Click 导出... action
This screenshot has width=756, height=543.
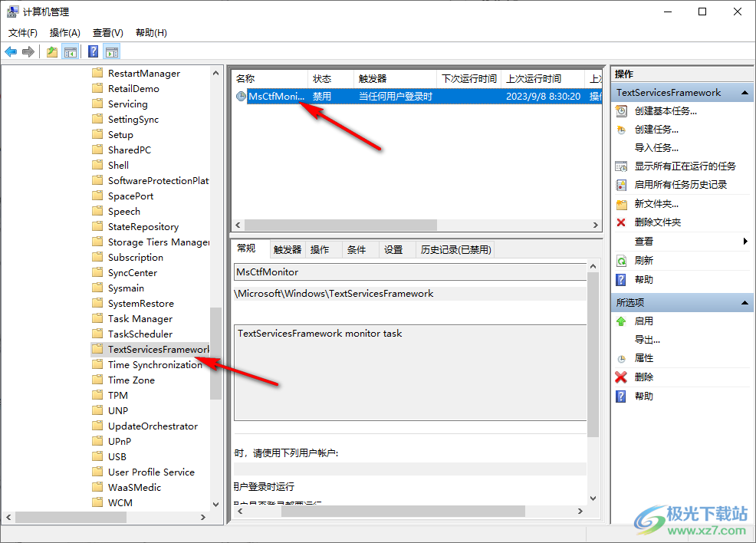pos(647,340)
